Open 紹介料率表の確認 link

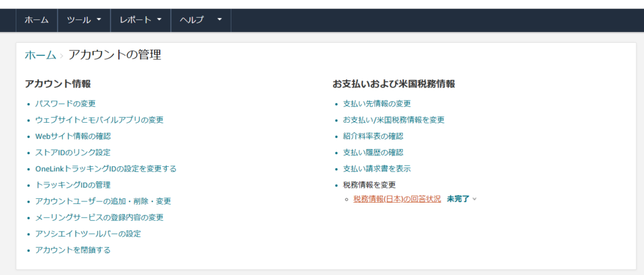coord(373,136)
